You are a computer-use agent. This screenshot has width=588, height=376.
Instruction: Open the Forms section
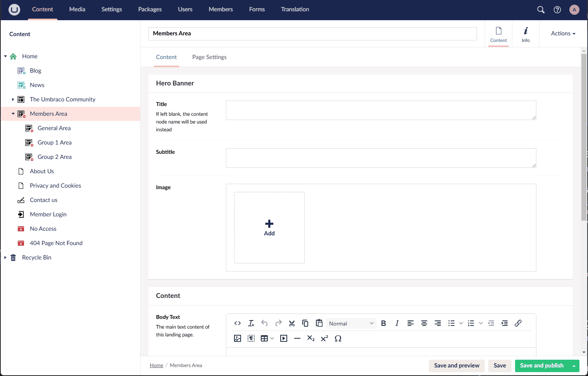(257, 9)
